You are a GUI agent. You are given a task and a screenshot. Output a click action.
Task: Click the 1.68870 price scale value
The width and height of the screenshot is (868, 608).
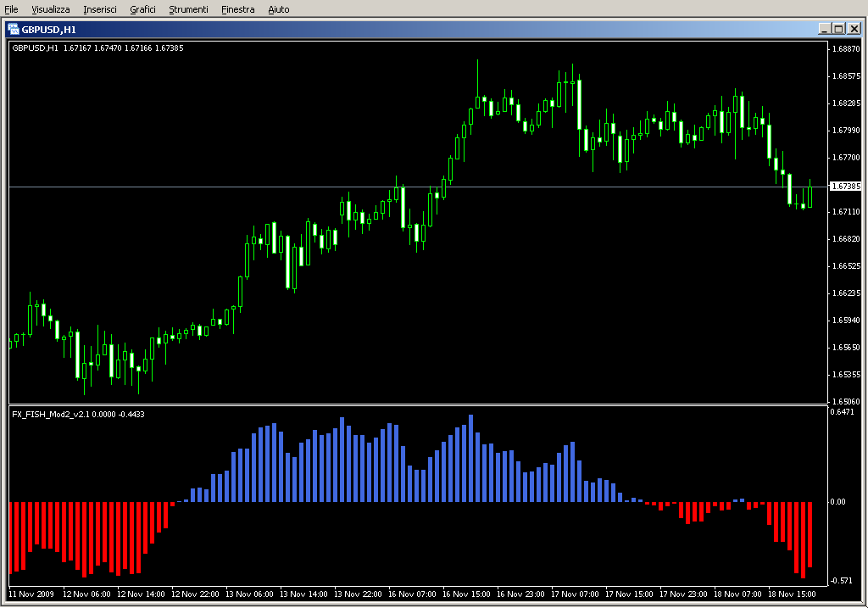click(847, 48)
